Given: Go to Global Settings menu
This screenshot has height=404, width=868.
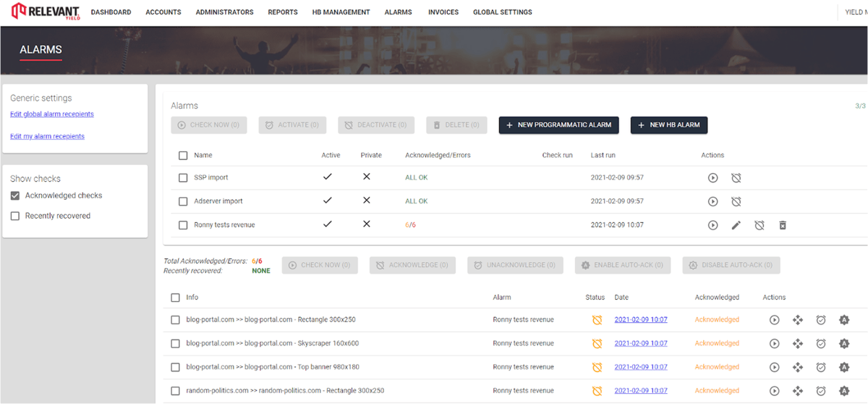Looking at the screenshot, I should pyautogui.click(x=502, y=12).
